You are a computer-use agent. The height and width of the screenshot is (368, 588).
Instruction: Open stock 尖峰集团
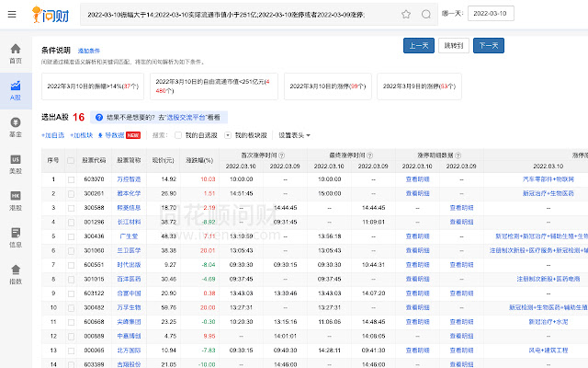click(129, 322)
